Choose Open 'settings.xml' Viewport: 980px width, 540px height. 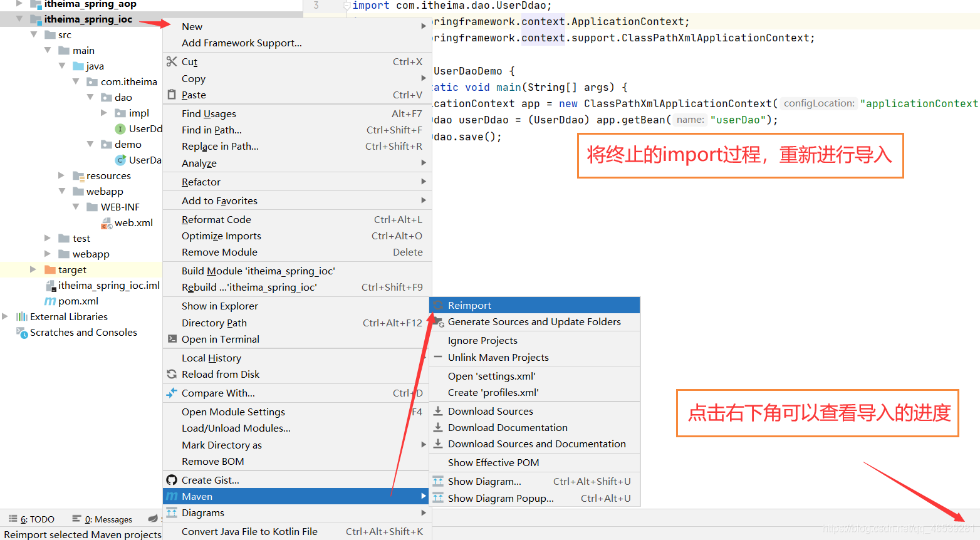[534, 376]
